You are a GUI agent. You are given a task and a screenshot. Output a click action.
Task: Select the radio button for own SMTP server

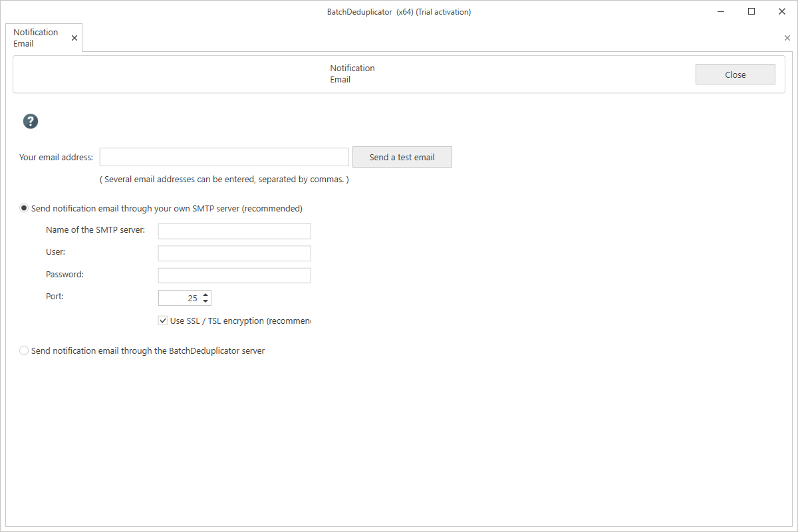24,207
